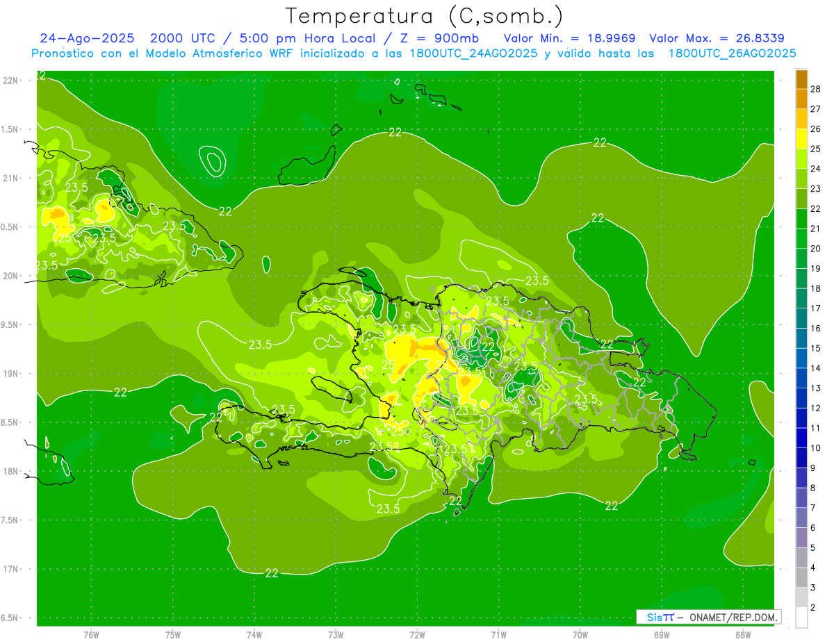Click the 18N latitude label
Viewport: 834px width, 644px height.
(12, 471)
